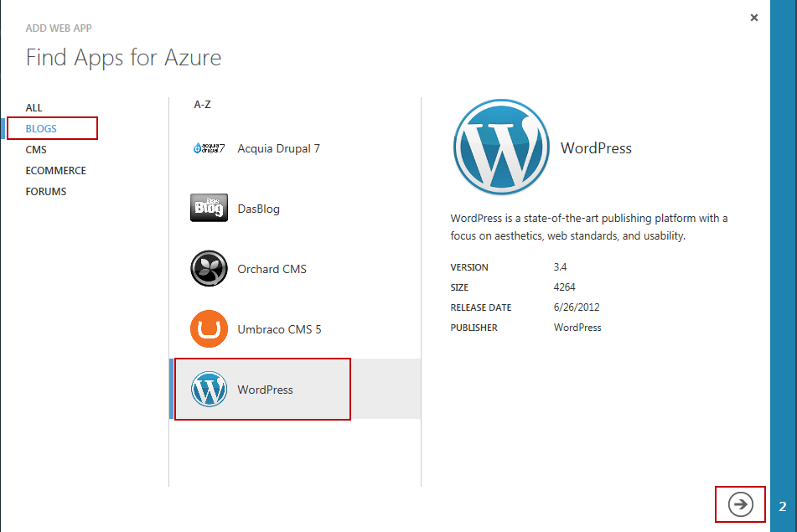Select the ECOMMERCE category
This screenshot has height=532, width=797.
click(56, 171)
